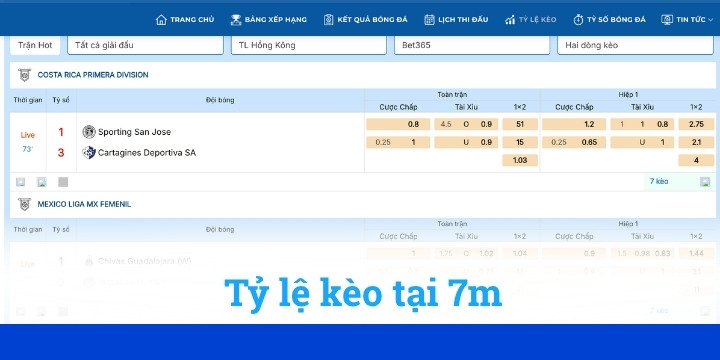The width and height of the screenshot is (720, 360).
Task: Open the Tỷ Số Bóng Đá menu item
Action: 609,20
